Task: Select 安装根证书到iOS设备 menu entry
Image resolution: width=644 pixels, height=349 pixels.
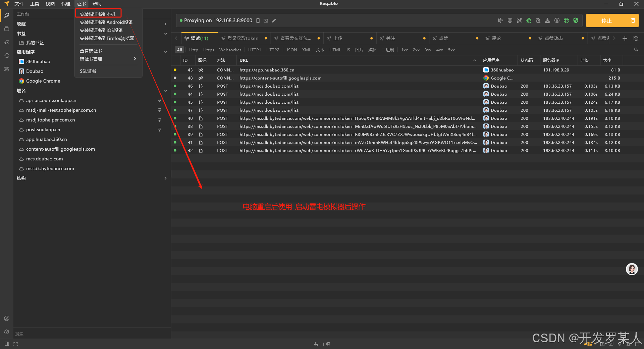Action: coord(101,30)
